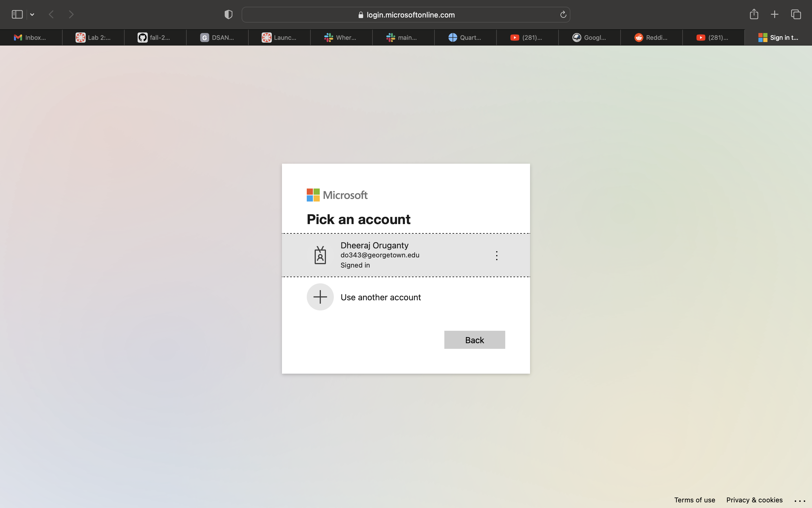Viewport: 812px width, 508px height.
Task: Switch to the Reddit tab
Action: (x=652, y=38)
